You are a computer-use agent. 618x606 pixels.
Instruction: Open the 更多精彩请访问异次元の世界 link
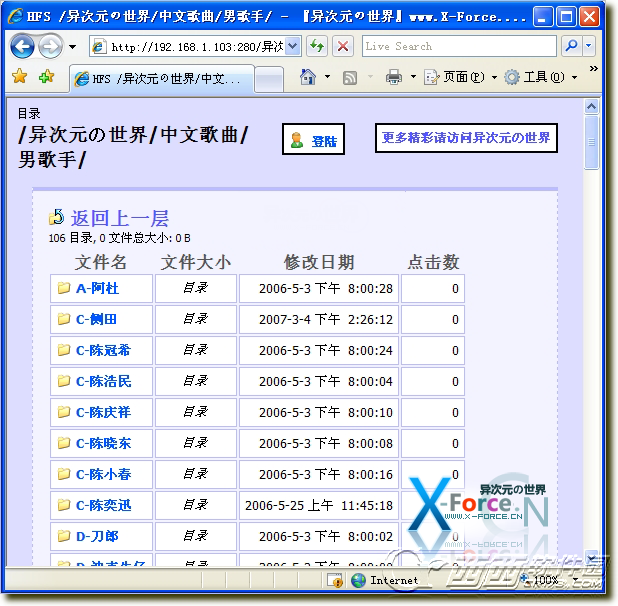click(466, 138)
